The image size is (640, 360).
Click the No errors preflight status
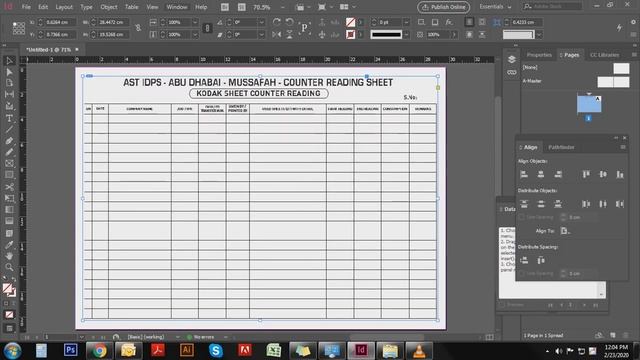[x=201, y=337]
